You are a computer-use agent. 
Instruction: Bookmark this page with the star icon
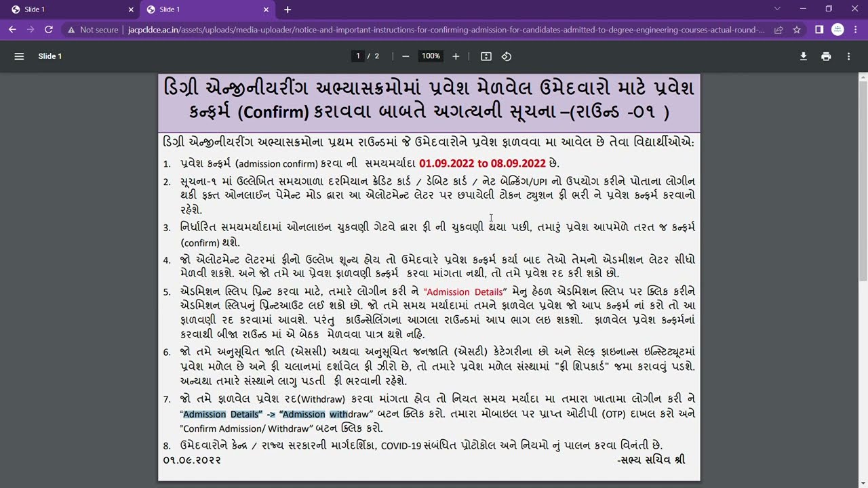click(797, 30)
